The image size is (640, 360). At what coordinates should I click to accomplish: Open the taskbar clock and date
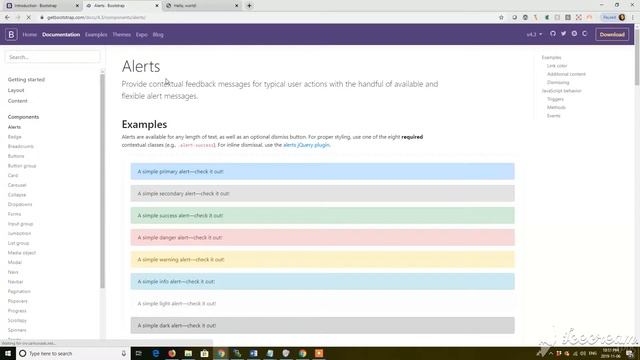pyautogui.click(x=611, y=353)
